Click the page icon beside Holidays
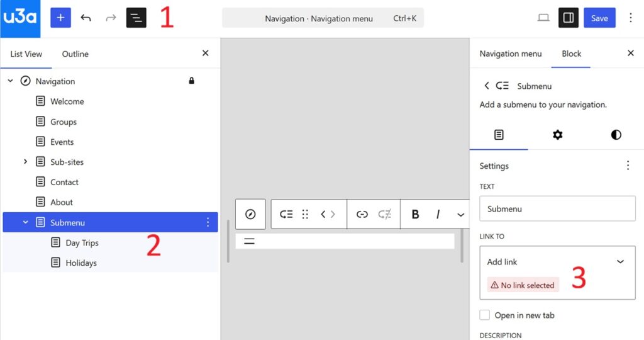Screen dimensions: 644x340 (x=55, y=263)
